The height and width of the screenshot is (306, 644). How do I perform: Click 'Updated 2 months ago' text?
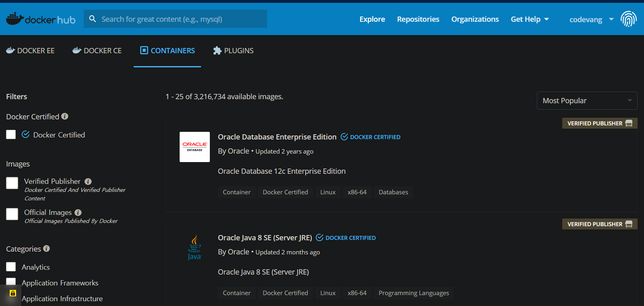(288, 252)
